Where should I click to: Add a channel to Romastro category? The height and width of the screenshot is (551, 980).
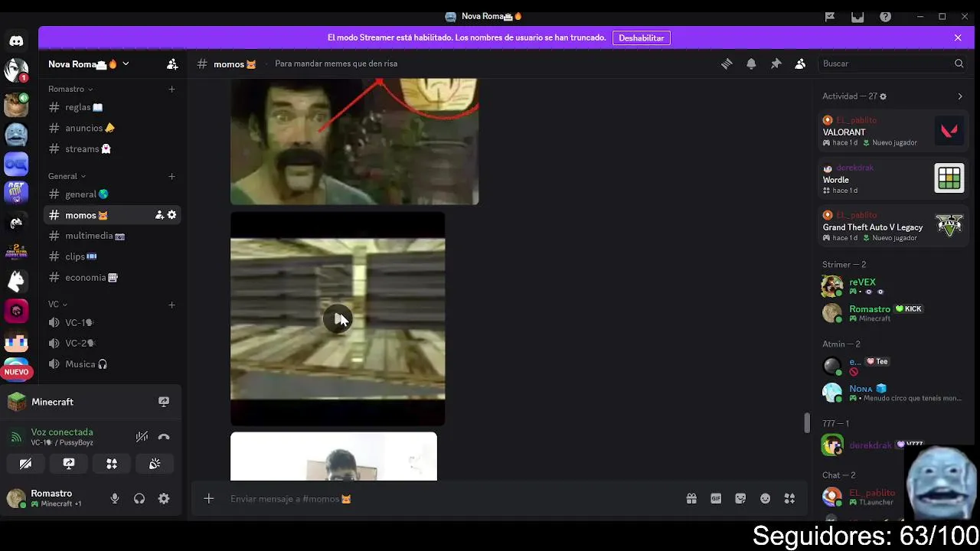[171, 90]
